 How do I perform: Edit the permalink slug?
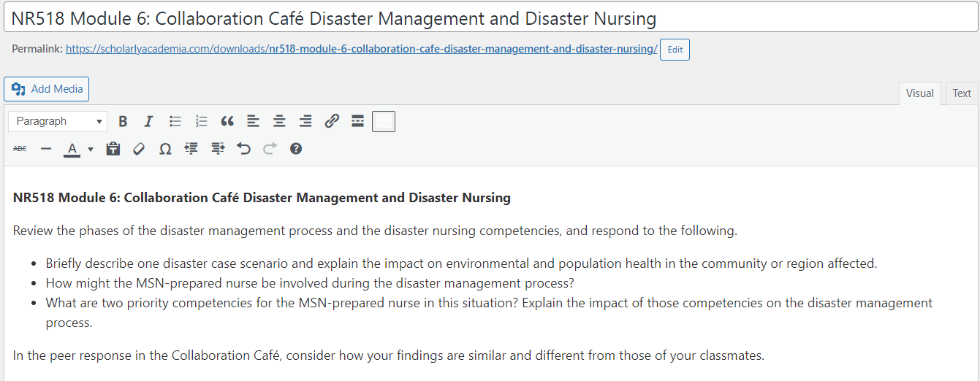(675, 50)
